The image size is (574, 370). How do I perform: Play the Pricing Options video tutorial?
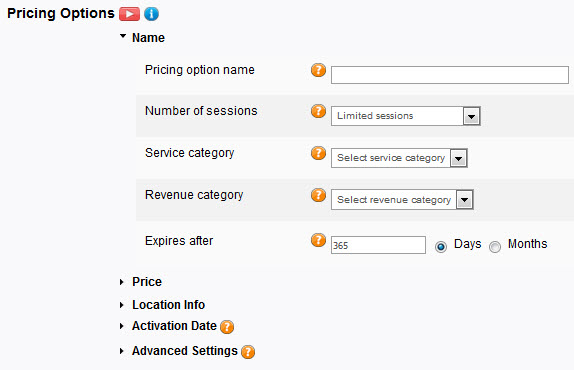pyautogui.click(x=129, y=14)
